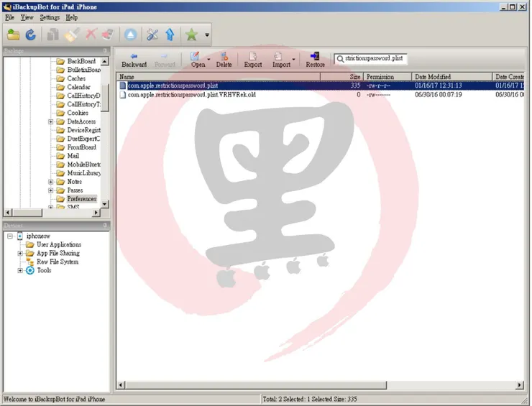The width and height of the screenshot is (532, 406).
Task: Sort by the Name column header
Action: pos(219,77)
